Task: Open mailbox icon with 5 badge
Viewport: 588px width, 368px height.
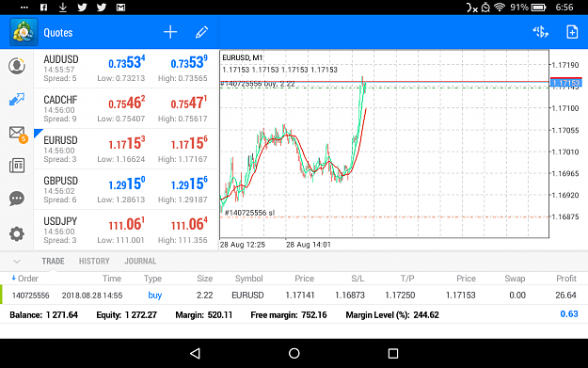Action: (18, 134)
